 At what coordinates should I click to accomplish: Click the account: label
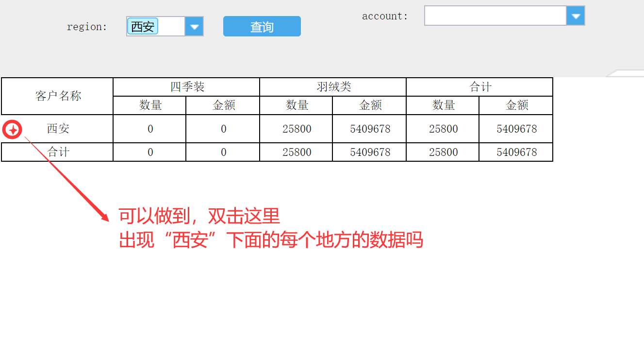click(x=385, y=16)
